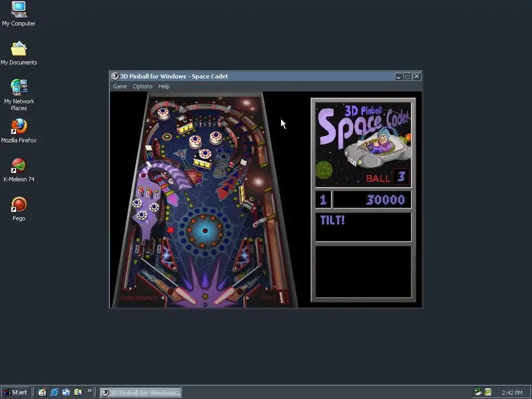Launch Outlook Express from Quick Launch

(x=66, y=392)
